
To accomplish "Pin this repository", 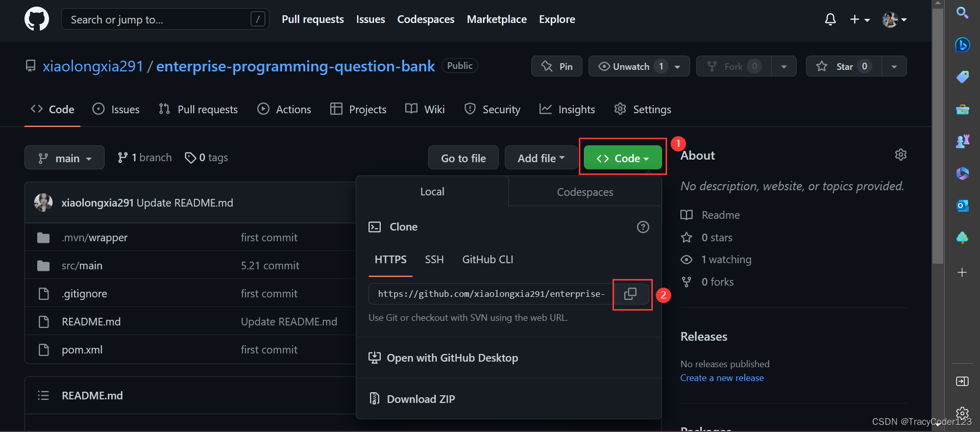I will tap(557, 66).
